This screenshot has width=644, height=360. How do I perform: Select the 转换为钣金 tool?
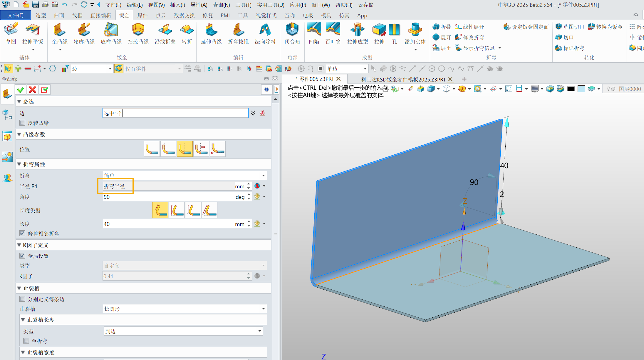(605, 27)
